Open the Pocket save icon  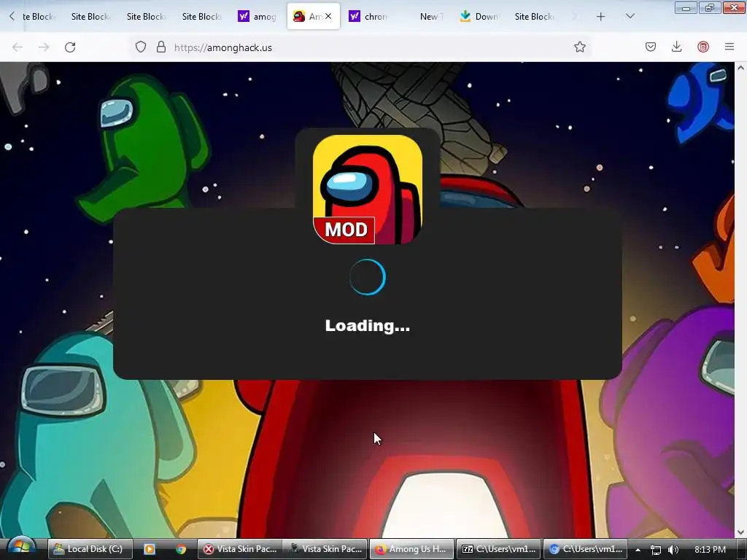(651, 47)
